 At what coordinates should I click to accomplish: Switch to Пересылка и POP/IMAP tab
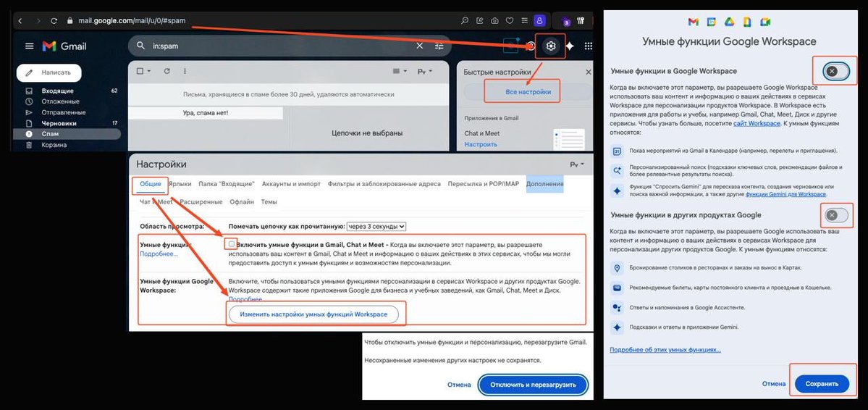[x=484, y=184]
